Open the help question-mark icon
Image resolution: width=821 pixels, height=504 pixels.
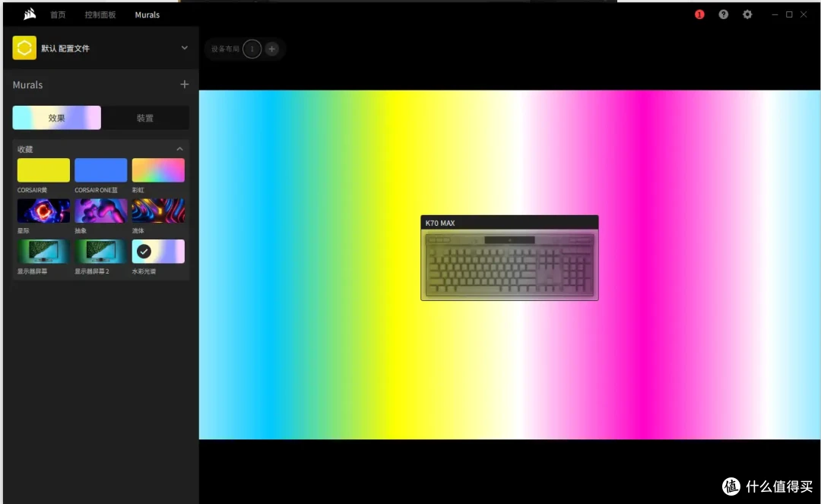723,14
